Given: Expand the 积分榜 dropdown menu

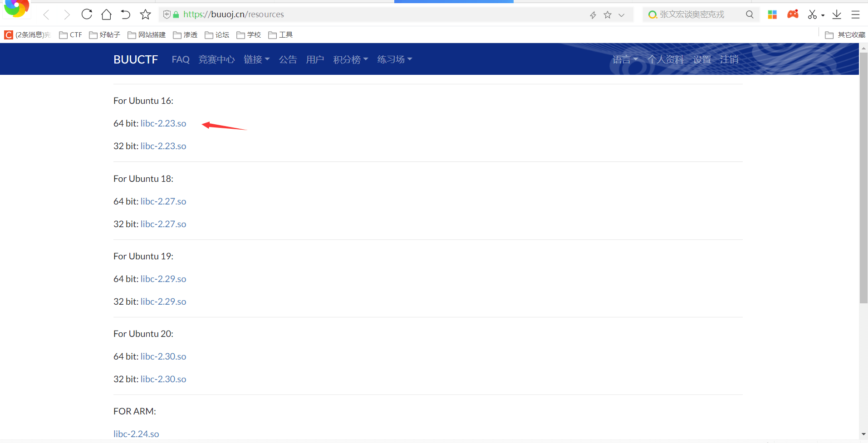Looking at the screenshot, I should pos(350,59).
